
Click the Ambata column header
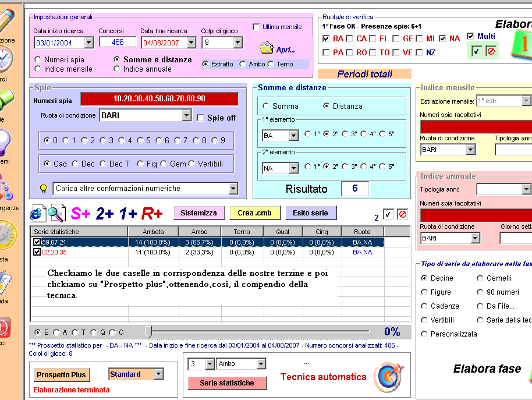point(153,232)
